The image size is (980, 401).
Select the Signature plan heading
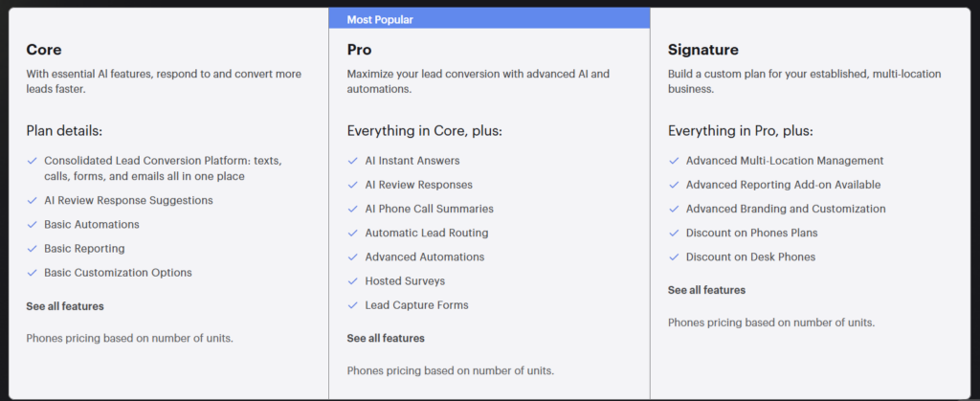point(703,50)
